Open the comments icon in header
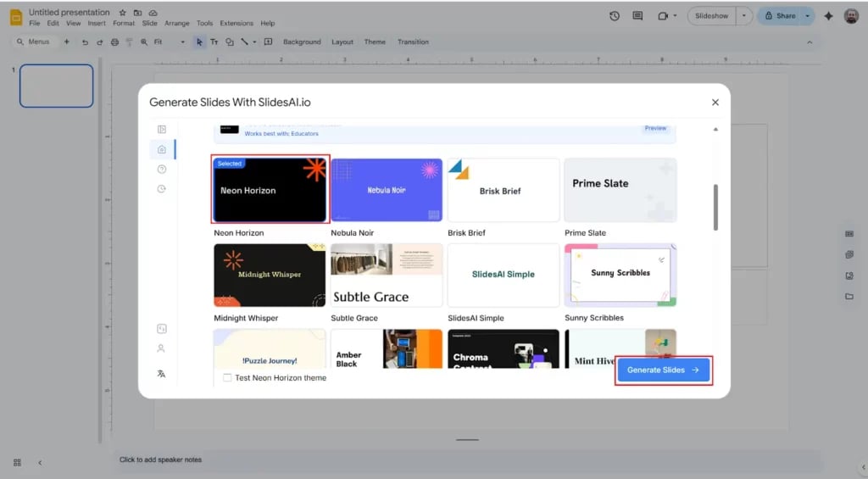Viewport: 868px width, 479px height. (637, 16)
